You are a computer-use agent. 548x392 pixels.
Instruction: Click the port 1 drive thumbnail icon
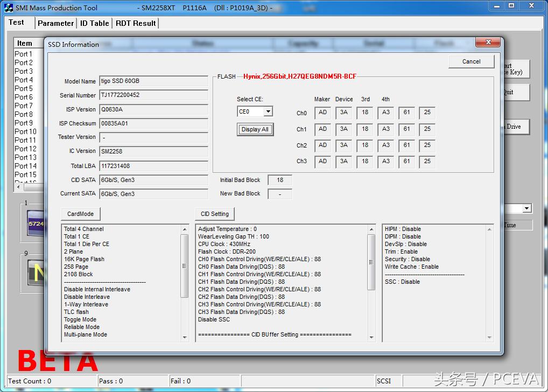36,223
